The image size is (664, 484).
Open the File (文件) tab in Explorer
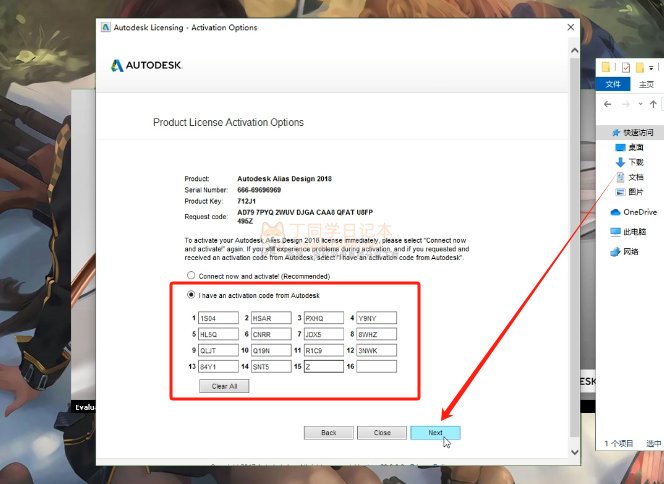tap(613, 85)
